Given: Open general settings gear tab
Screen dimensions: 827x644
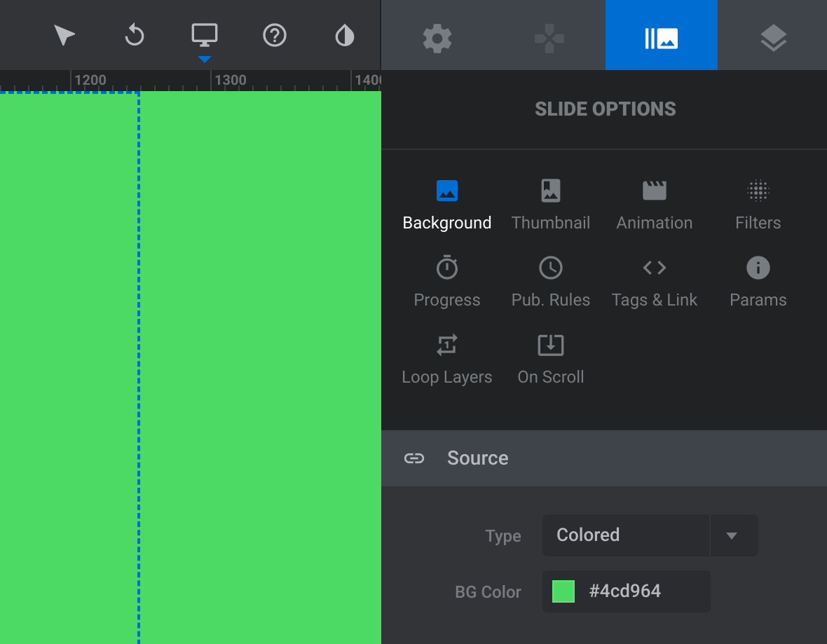Looking at the screenshot, I should (x=437, y=38).
